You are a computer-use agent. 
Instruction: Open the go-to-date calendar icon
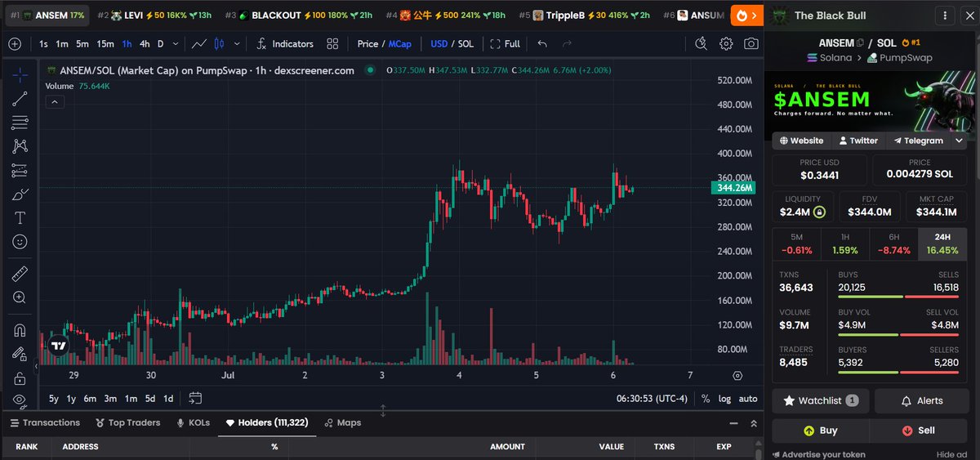coord(195,399)
